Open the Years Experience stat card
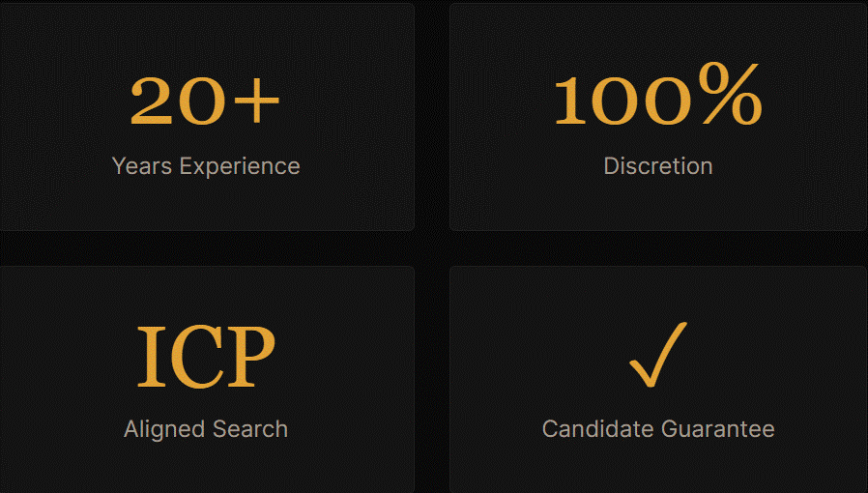This screenshot has height=493, width=868. (207, 117)
